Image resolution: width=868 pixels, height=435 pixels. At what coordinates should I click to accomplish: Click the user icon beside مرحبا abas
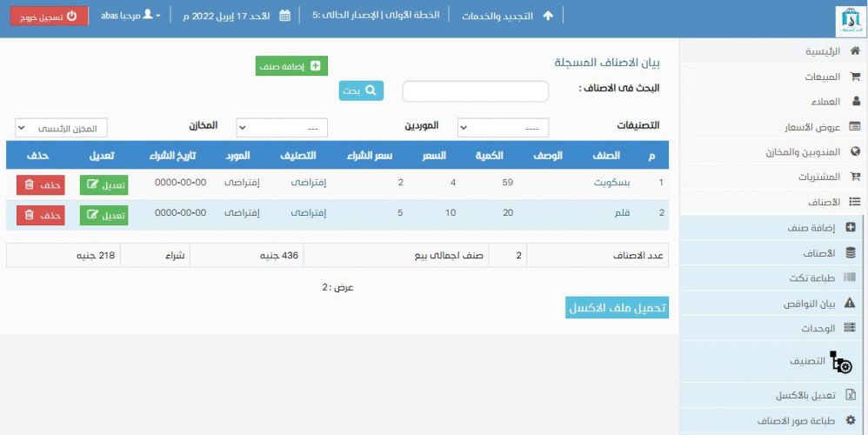click(148, 15)
